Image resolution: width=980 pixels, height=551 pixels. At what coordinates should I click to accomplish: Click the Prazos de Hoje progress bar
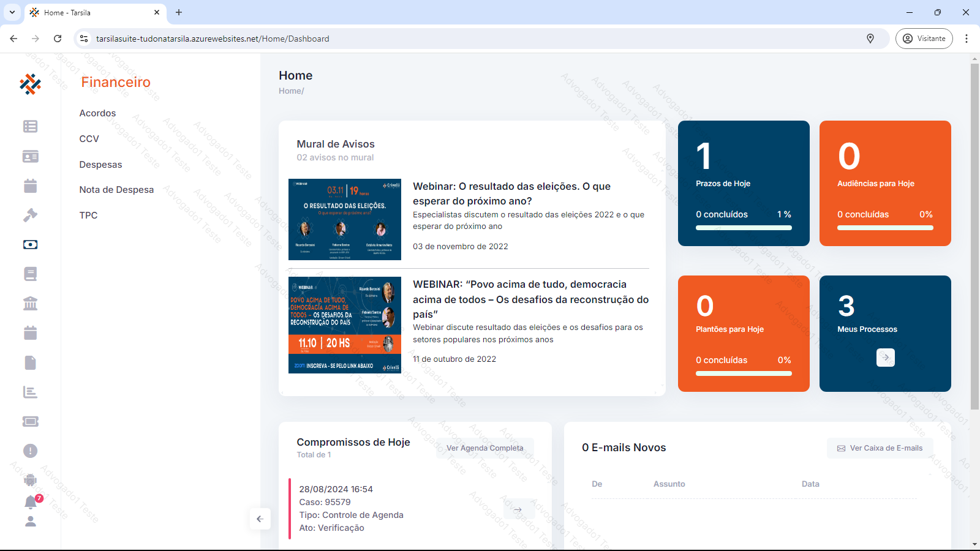tap(744, 228)
